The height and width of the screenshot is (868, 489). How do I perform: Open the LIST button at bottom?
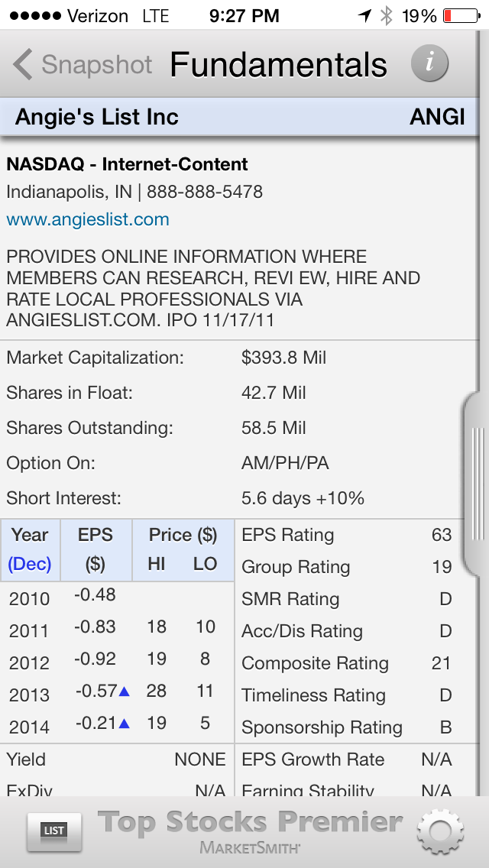54,831
